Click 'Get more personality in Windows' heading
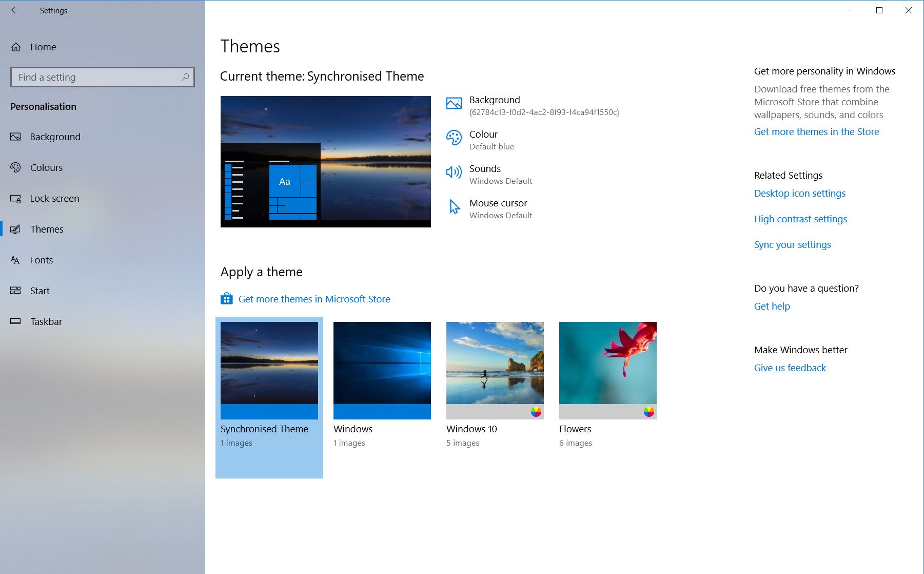The image size is (924, 574). tap(824, 71)
